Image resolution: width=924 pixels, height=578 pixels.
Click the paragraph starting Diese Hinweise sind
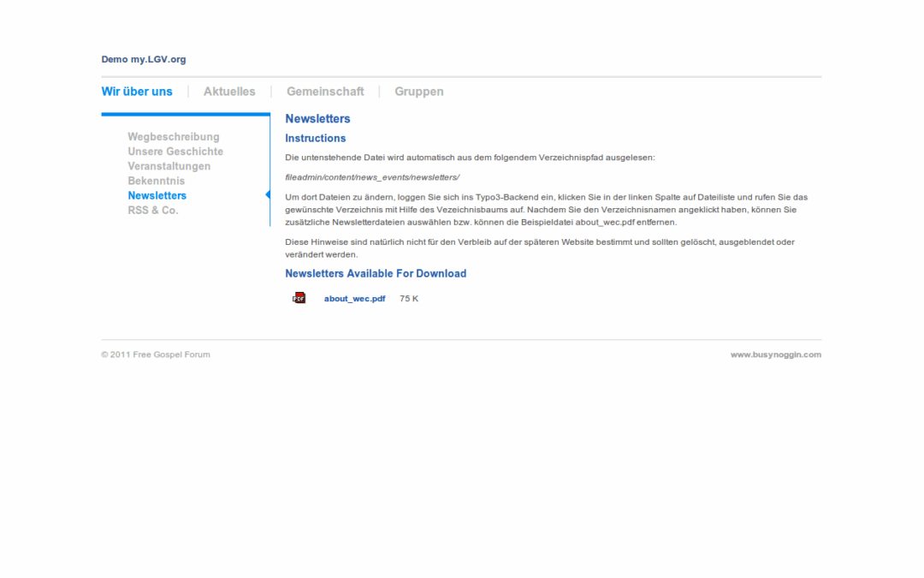[x=540, y=248]
